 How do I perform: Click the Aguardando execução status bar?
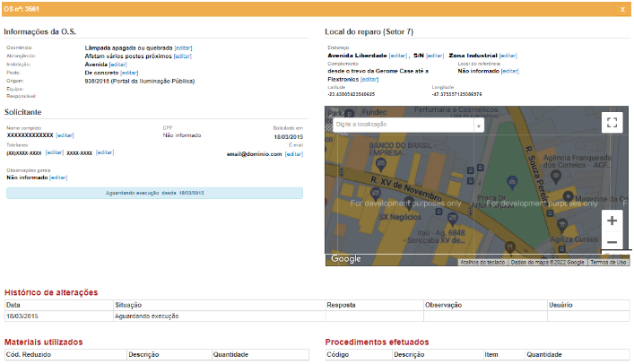[x=154, y=193]
